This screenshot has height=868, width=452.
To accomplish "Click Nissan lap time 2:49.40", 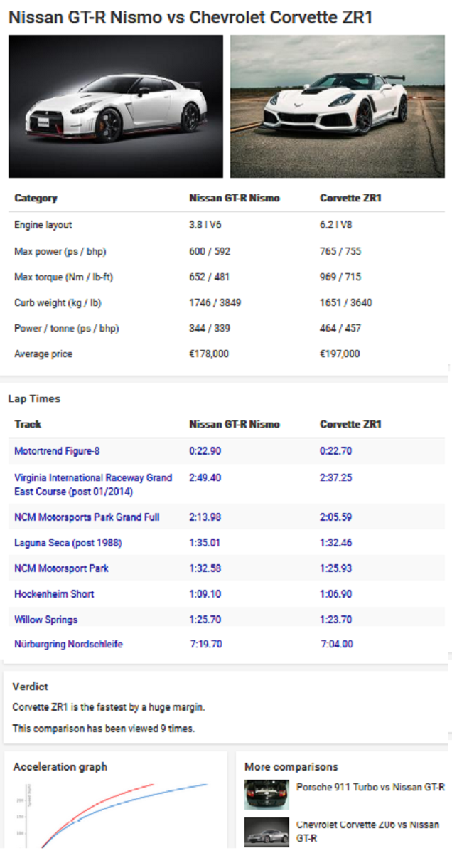I will (205, 478).
